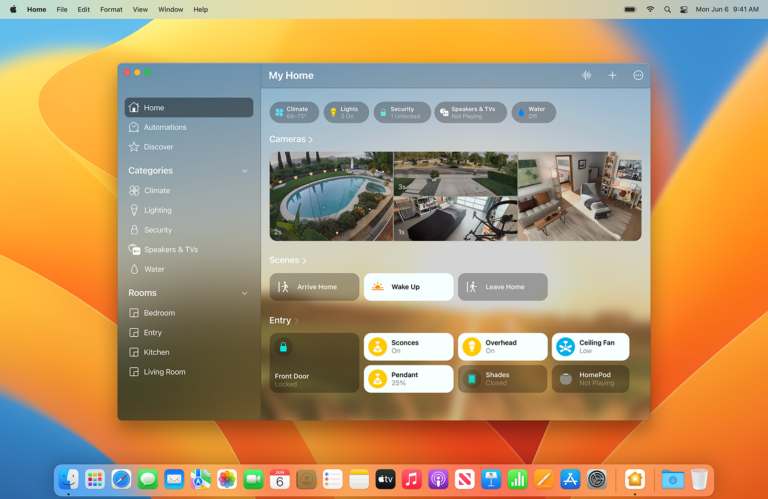Screen dimensions: 768x499
Task: View the pool camera feed
Action: coord(331,196)
